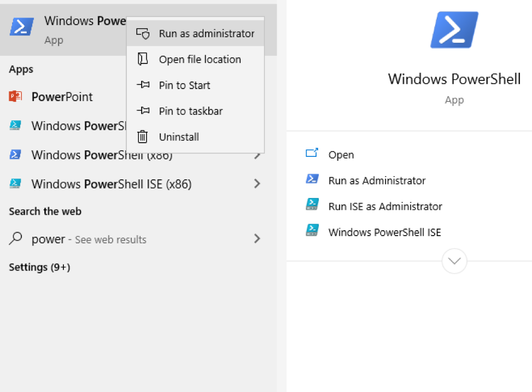Image resolution: width=532 pixels, height=392 pixels.
Task: Click the Windows PowerShell ISE result icon
Action: pos(15,126)
